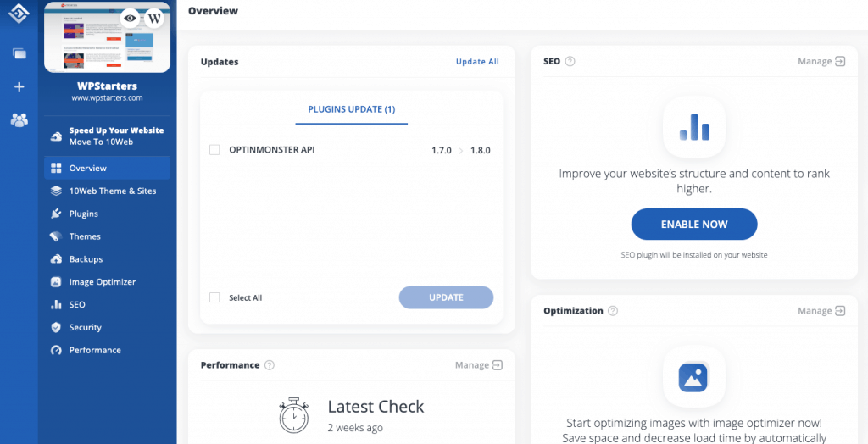
Task: Click the plus icon to add website
Action: (x=19, y=87)
